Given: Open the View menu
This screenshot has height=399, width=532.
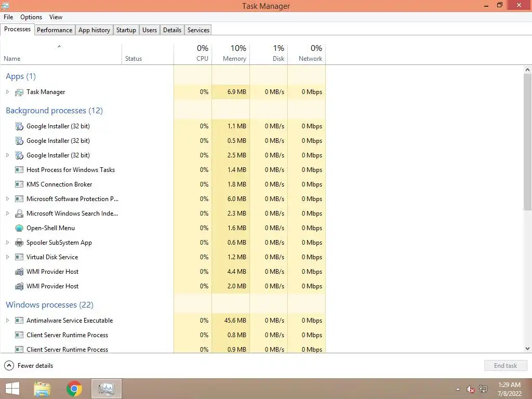Looking at the screenshot, I should click(x=56, y=17).
